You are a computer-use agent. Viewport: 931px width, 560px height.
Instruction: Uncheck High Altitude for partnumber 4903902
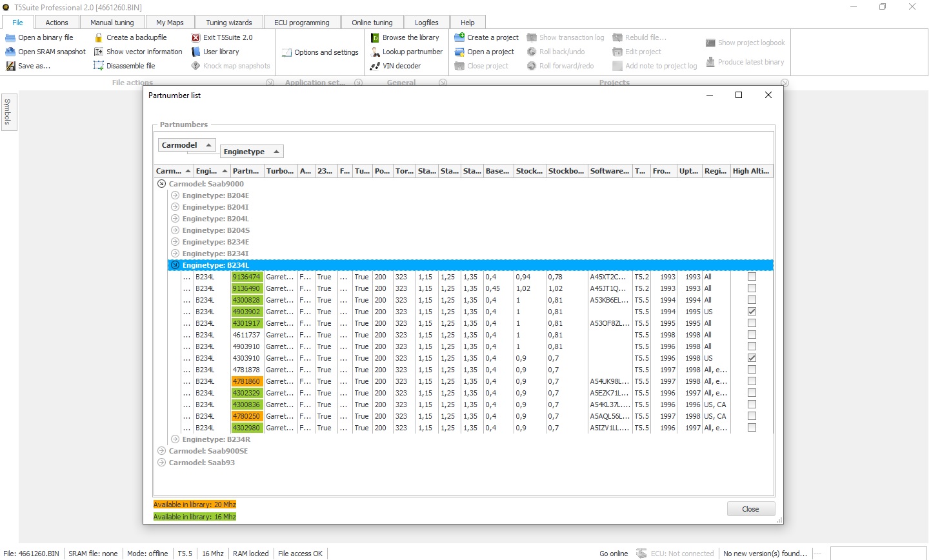click(752, 312)
